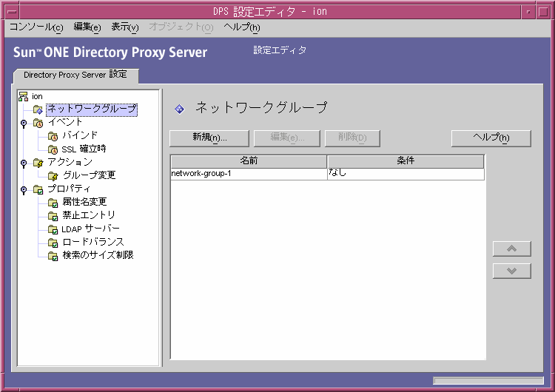
Task: Click the 禁止エントリ property icon
Action: pos(53,216)
